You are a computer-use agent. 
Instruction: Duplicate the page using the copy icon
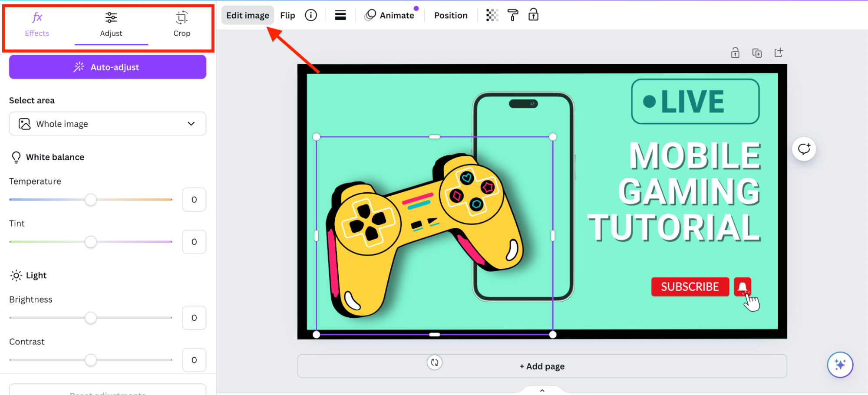[757, 52]
